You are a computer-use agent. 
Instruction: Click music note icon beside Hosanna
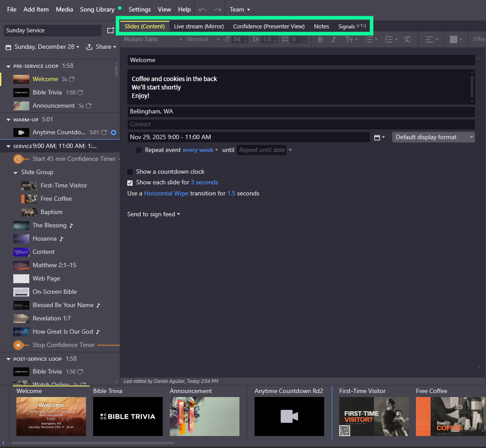(x=61, y=239)
